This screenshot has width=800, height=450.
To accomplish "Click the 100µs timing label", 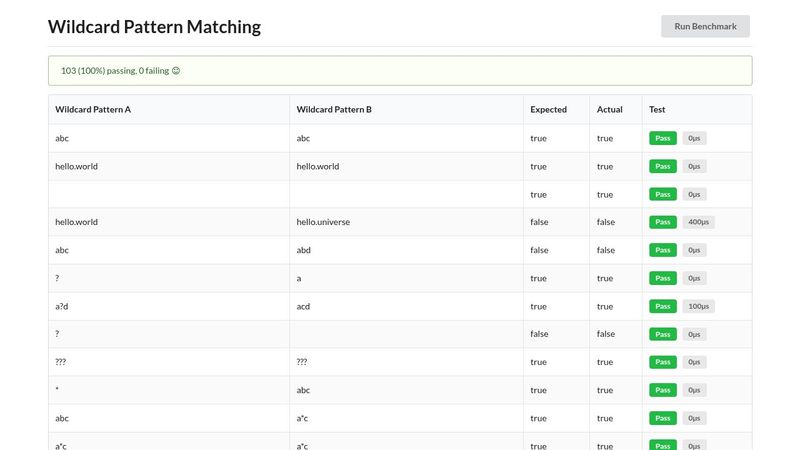I will pos(698,306).
